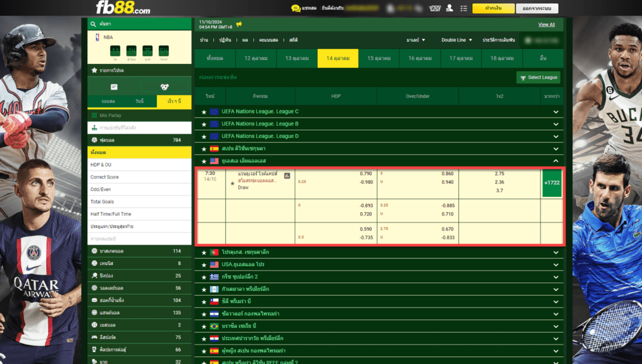Expand UEFA Nations League. League C chevron
642x364 pixels.
tap(555, 112)
